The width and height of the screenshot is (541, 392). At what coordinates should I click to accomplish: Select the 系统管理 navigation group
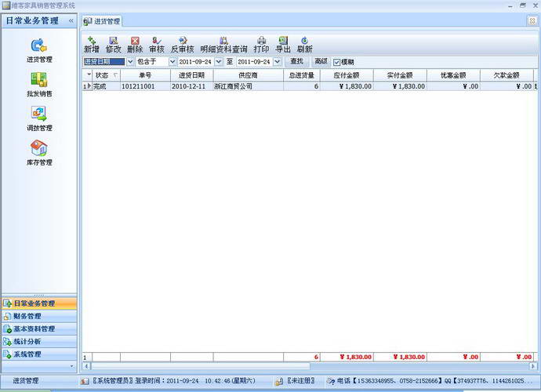[39, 354]
